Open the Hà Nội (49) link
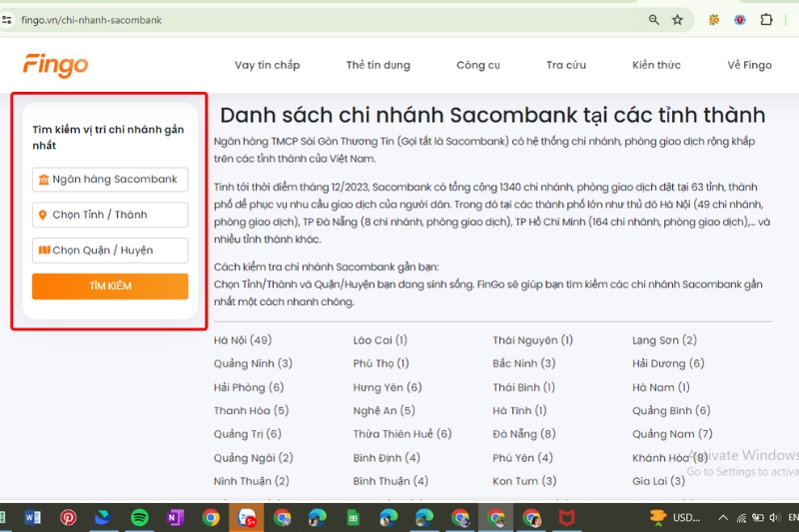The width and height of the screenshot is (799, 532). click(x=243, y=340)
